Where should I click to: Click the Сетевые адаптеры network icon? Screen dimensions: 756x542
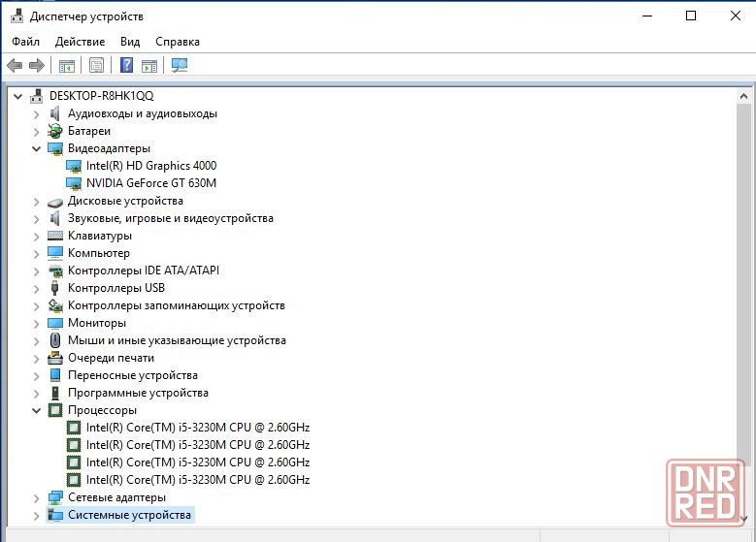[55, 497]
